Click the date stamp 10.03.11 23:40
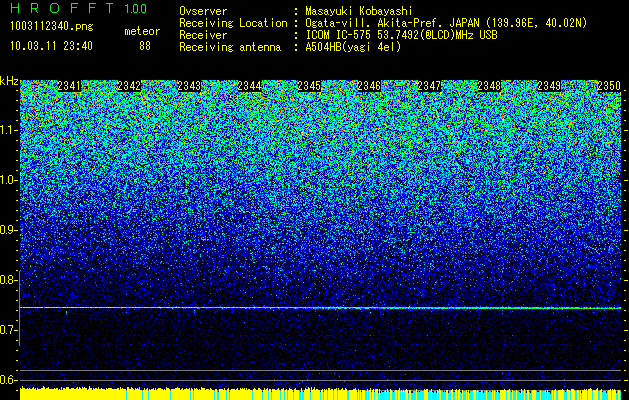The width and height of the screenshot is (629, 400). 51,46
